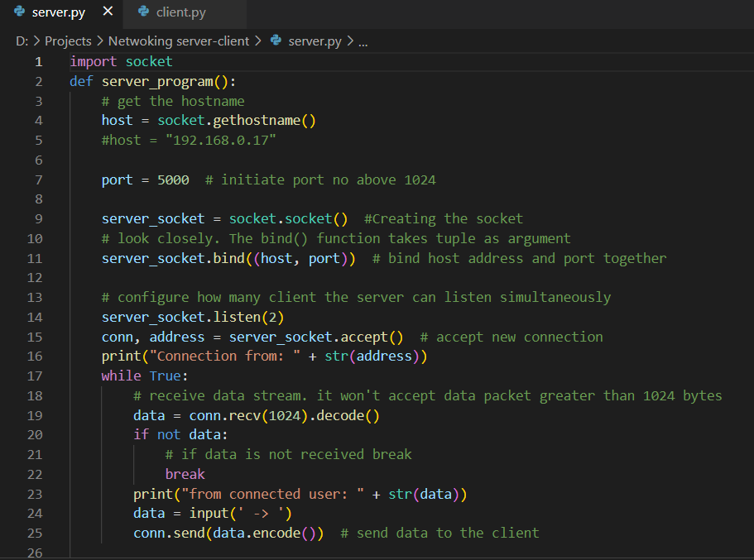Click commented '#host = "192.168.0.17"' line
Screen dimensions: 754x560
(x=189, y=141)
